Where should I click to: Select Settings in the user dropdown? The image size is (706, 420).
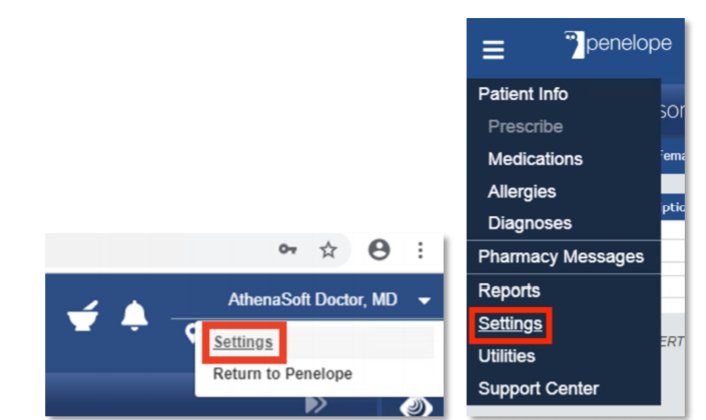pyautogui.click(x=243, y=342)
